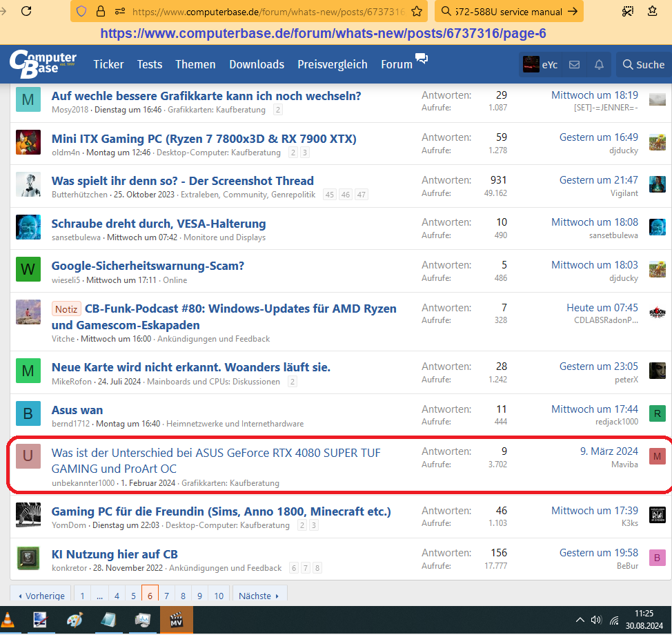
Task: Open the Forum menu item
Action: click(397, 64)
